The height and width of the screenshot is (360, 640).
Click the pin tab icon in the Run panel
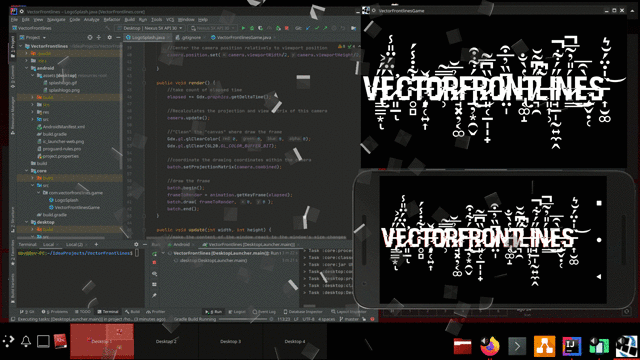(x=154, y=295)
